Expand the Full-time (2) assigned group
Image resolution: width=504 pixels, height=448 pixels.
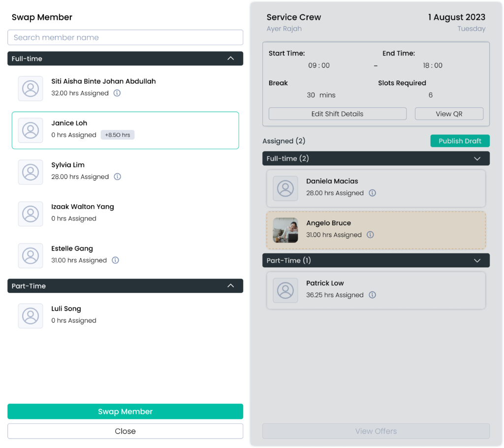[x=476, y=159]
